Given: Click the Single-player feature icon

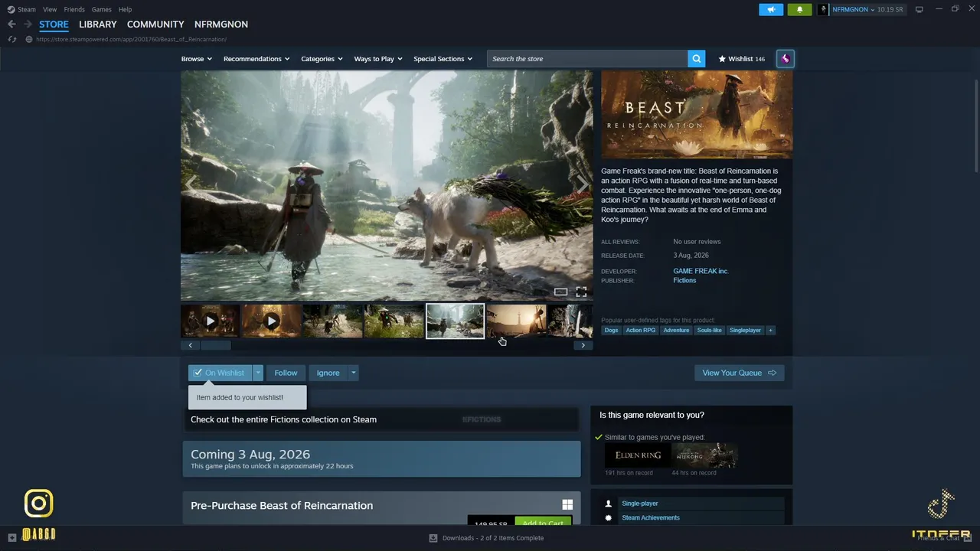Looking at the screenshot, I should (x=609, y=504).
